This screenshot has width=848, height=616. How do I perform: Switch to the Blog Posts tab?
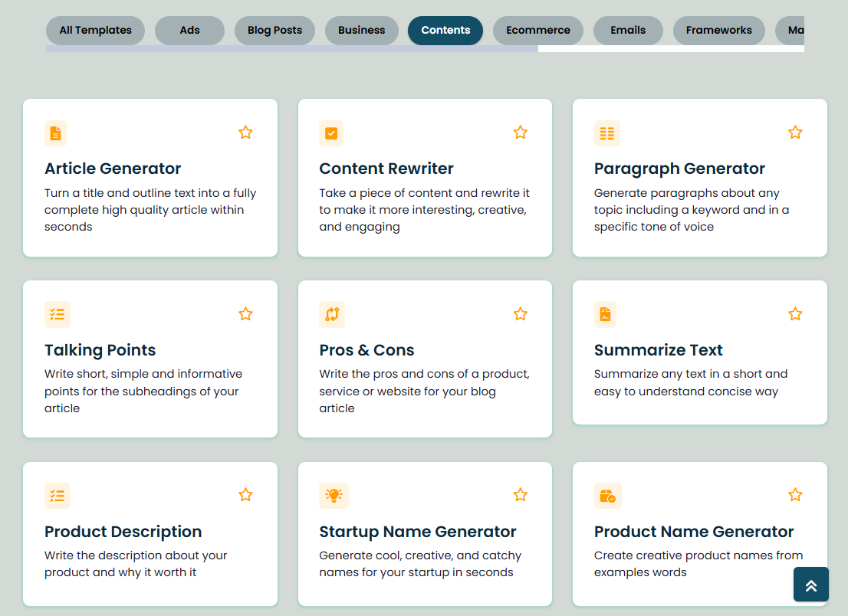274,31
